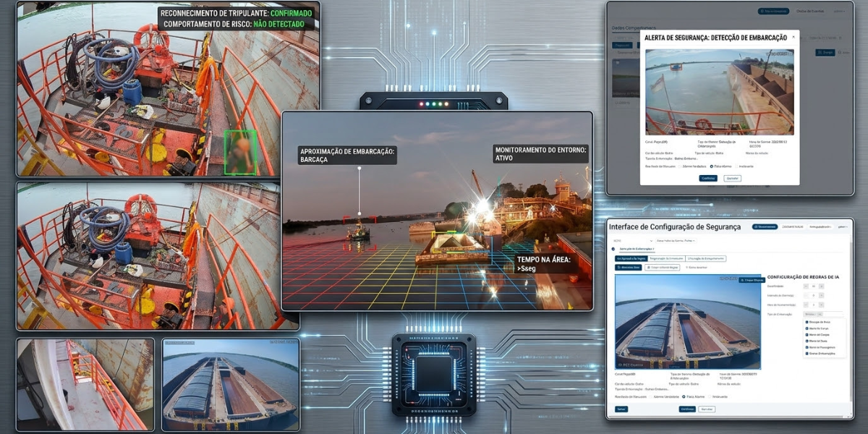Screen dimensions: 868x434
Task: Click blue header button in configuration interface
Action: tap(765, 227)
